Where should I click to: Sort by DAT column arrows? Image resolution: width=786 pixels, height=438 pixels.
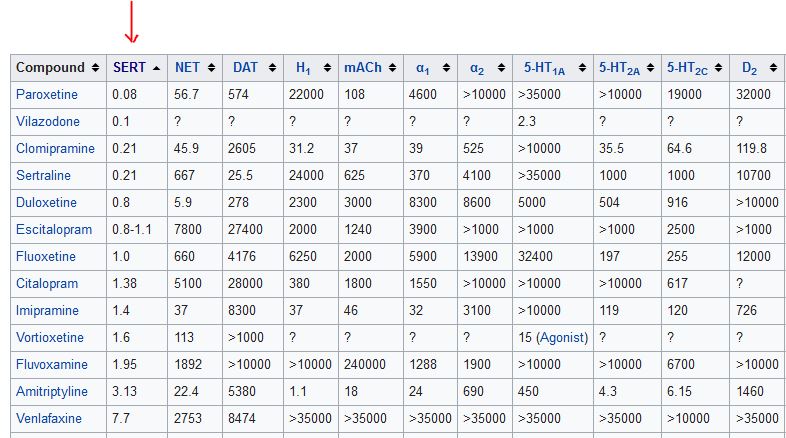tap(272, 68)
